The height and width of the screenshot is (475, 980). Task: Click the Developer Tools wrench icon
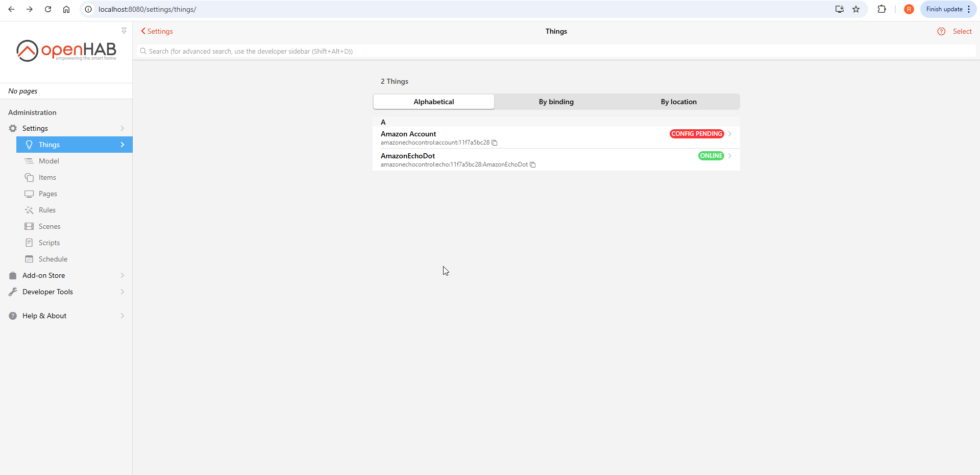click(13, 292)
